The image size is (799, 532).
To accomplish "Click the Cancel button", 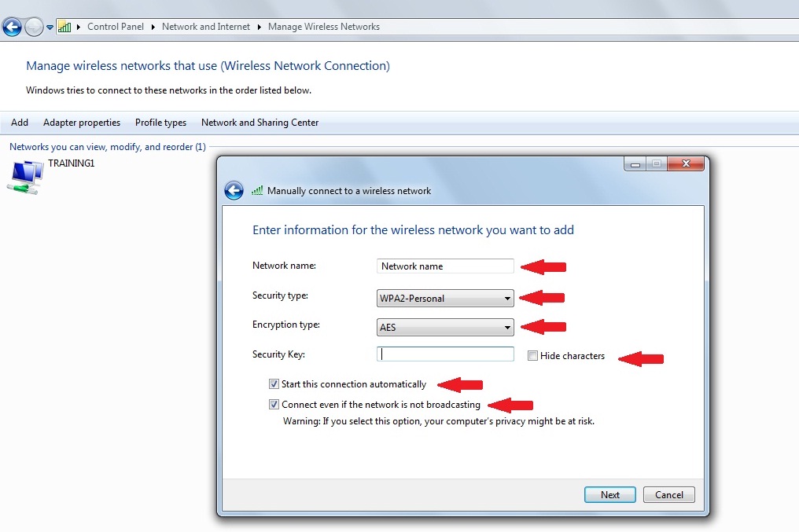I will (669, 495).
